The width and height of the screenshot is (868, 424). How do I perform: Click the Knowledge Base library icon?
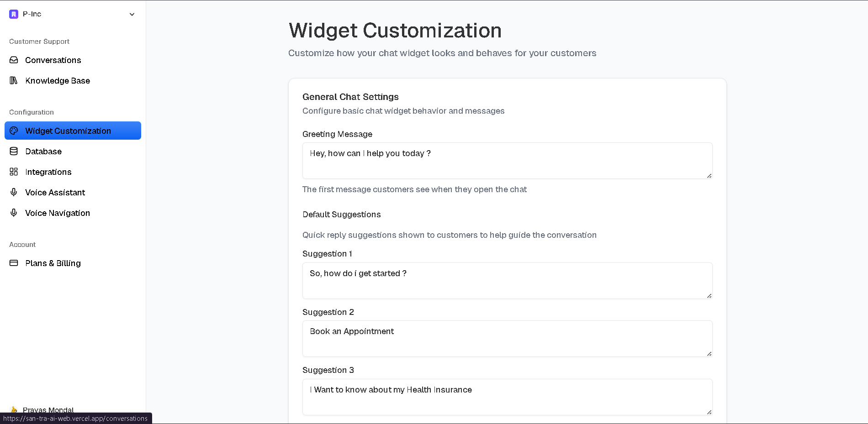(x=14, y=80)
